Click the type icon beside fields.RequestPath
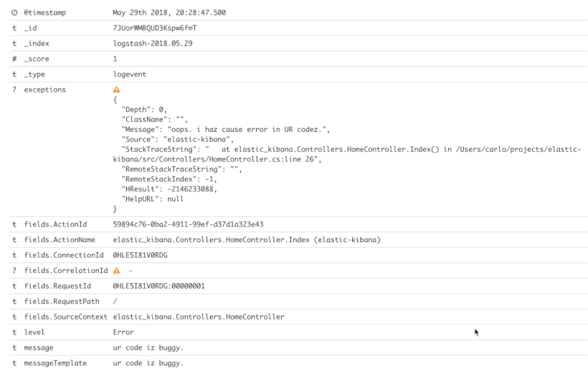The width and height of the screenshot is (588, 384). pyautogui.click(x=14, y=301)
